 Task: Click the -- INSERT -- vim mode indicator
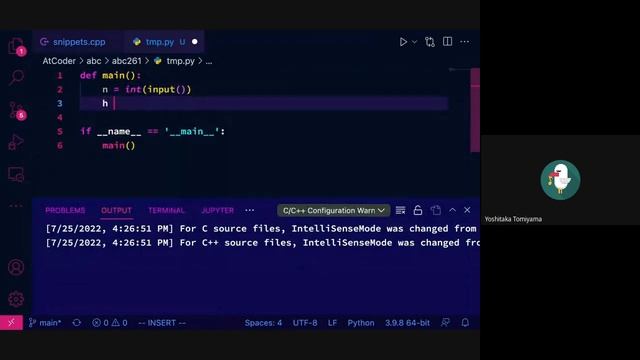click(x=162, y=322)
